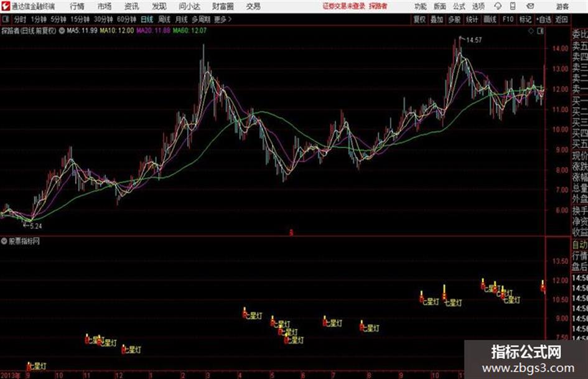Switch to the 60分钟 period tab
This screenshot has height=379, width=588.
pos(127,19)
